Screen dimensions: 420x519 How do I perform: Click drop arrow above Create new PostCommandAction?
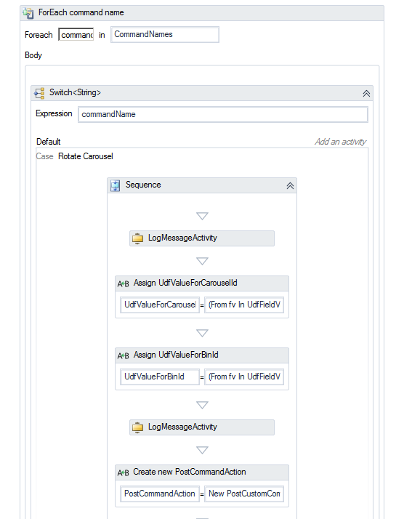coord(202,450)
